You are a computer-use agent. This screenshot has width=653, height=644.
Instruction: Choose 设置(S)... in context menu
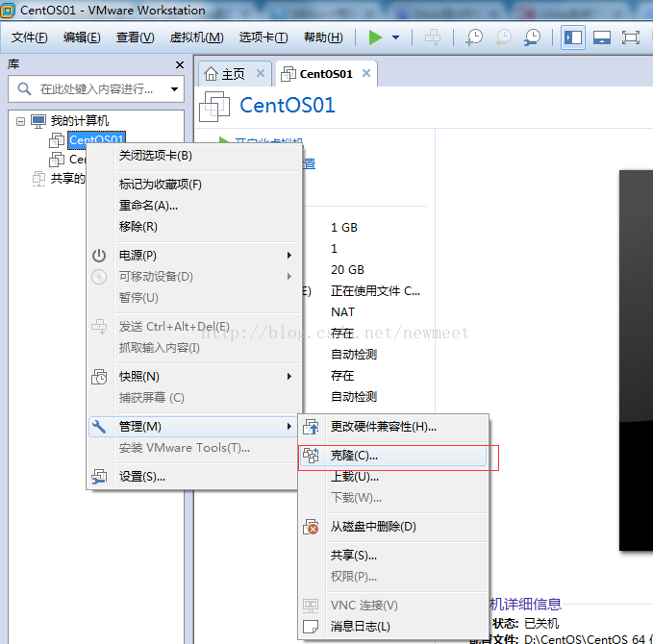point(194,476)
